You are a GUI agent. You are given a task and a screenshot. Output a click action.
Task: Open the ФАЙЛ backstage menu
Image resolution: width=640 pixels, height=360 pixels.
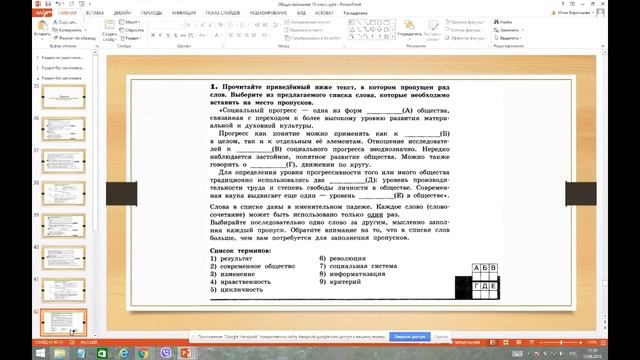pos(42,13)
